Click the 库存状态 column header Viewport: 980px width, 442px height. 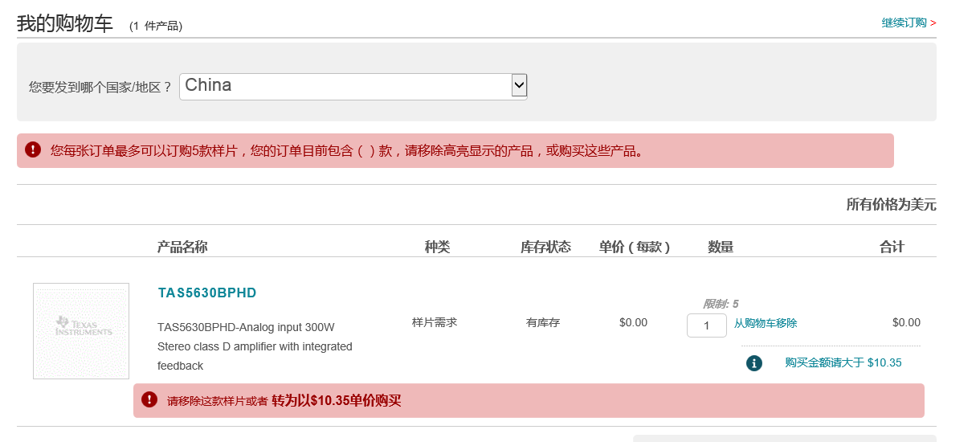coord(545,247)
